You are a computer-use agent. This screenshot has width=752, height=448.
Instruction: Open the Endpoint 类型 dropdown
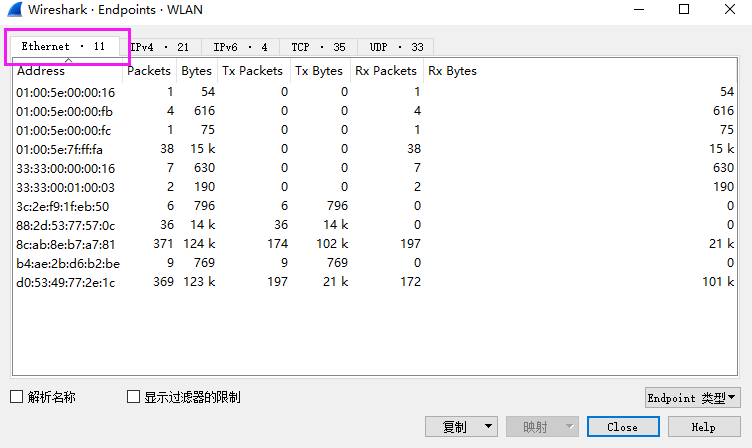click(692, 398)
